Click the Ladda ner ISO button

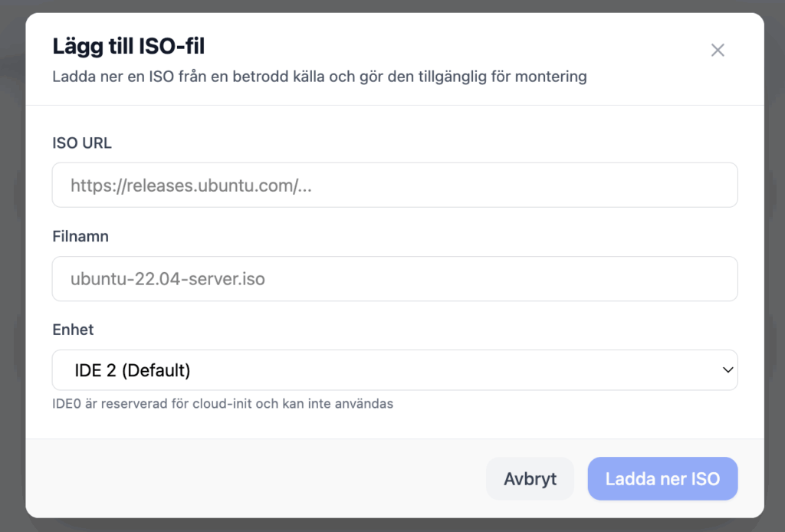click(662, 479)
